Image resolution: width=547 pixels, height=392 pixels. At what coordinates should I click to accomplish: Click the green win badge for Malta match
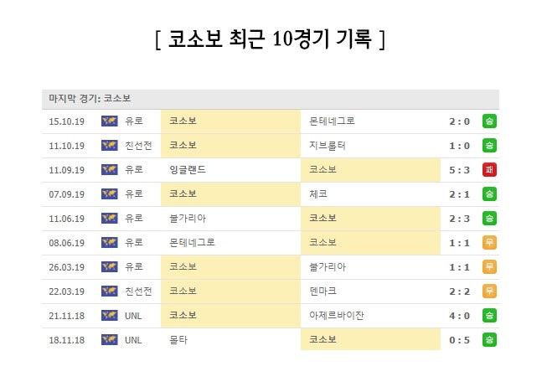(489, 340)
